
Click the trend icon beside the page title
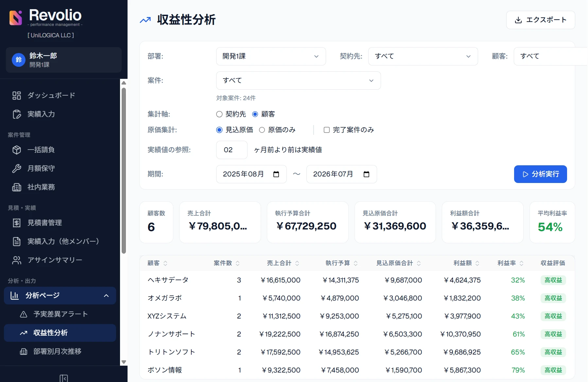(145, 20)
